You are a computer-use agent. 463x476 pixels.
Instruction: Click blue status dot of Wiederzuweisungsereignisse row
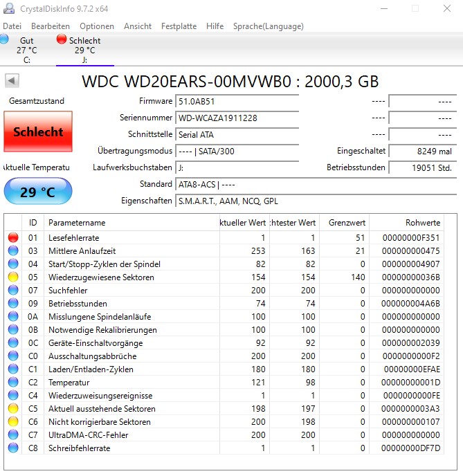[x=13, y=395]
